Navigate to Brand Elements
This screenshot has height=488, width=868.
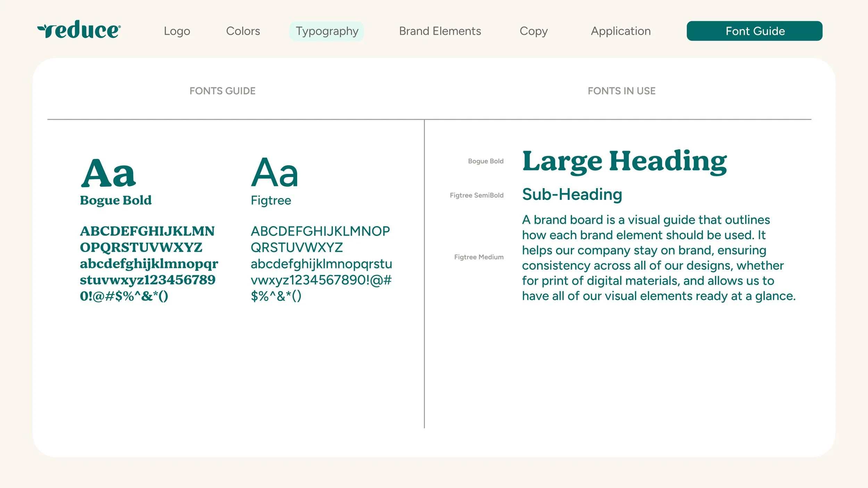[440, 31]
